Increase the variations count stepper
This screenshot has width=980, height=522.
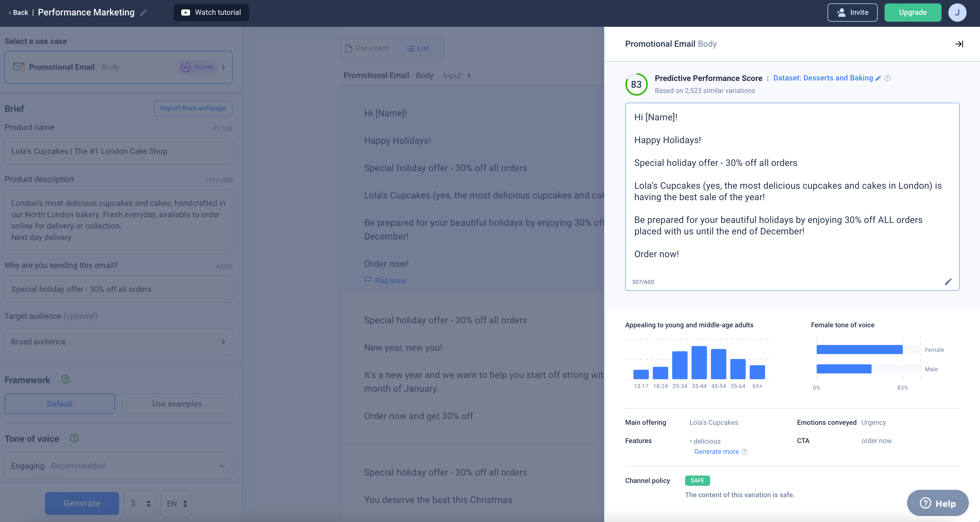pyautogui.click(x=148, y=500)
